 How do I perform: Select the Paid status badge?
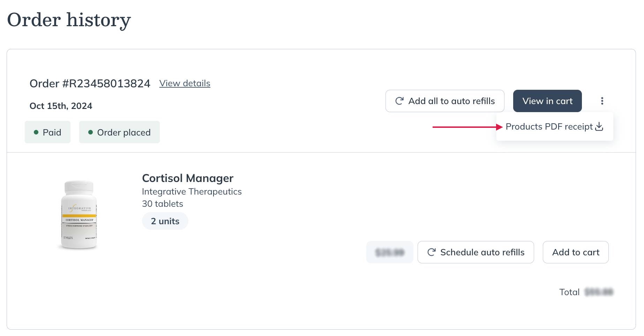click(47, 132)
